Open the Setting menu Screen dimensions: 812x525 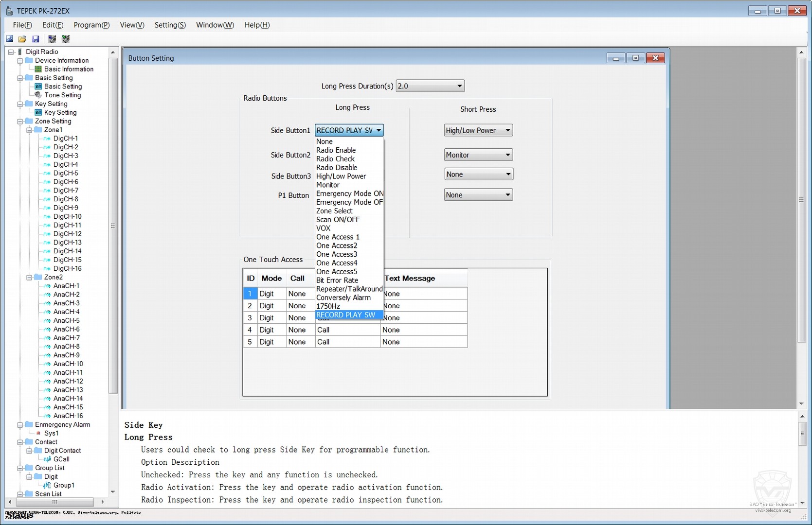[170, 25]
